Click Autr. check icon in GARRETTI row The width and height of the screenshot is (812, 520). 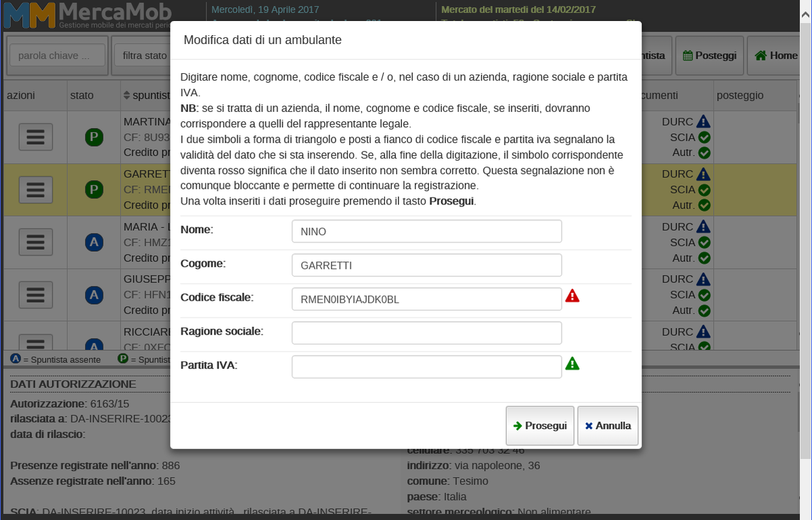(704, 205)
